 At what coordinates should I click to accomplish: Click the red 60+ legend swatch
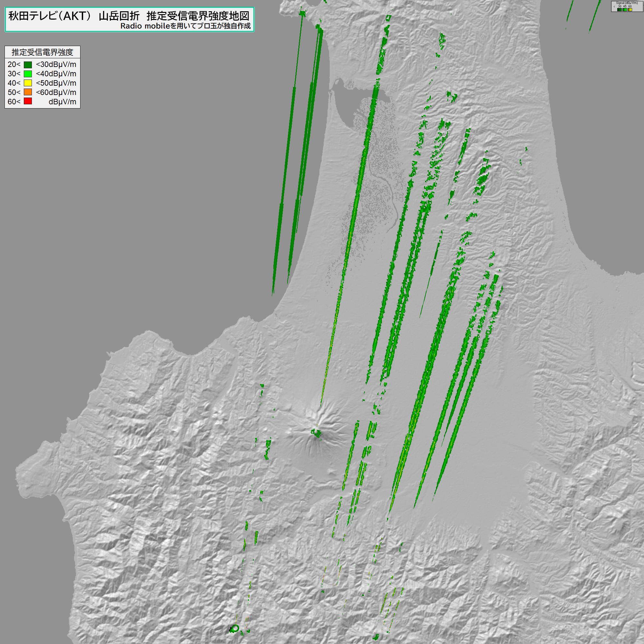28,101
